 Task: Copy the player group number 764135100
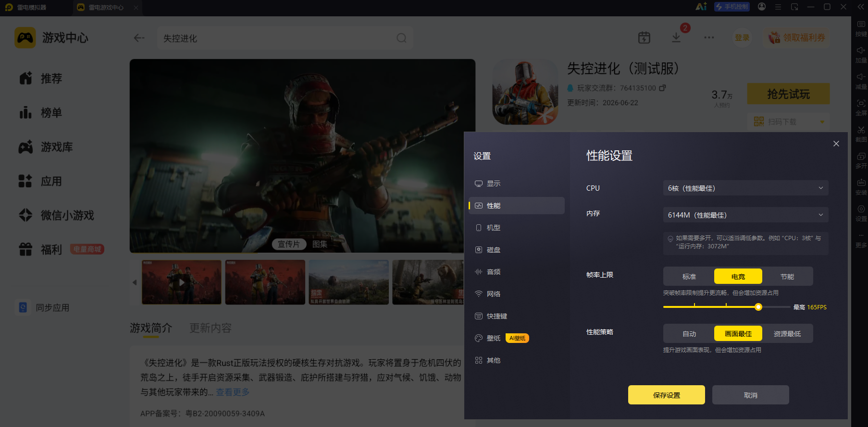662,88
